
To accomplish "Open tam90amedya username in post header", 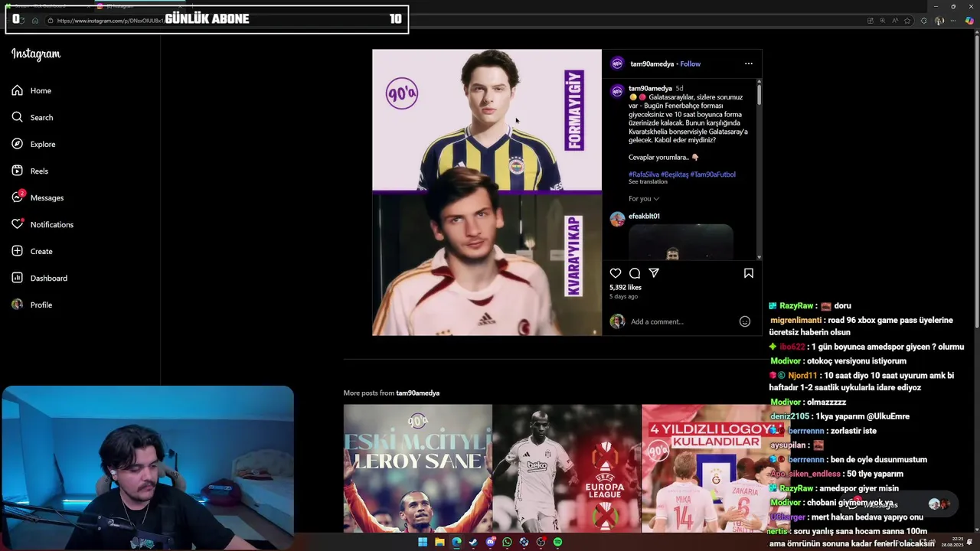I will click(x=652, y=64).
